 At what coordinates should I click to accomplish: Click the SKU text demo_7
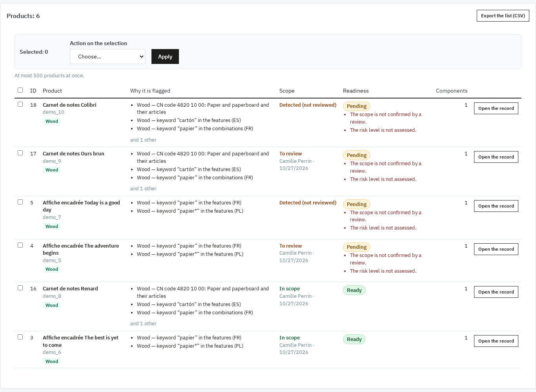[52, 217]
